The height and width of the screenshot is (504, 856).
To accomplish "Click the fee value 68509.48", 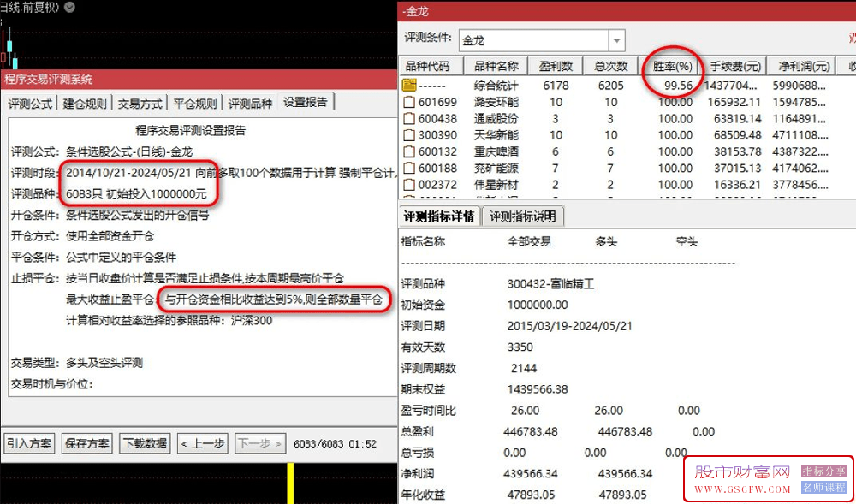I will [x=736, y=134].
